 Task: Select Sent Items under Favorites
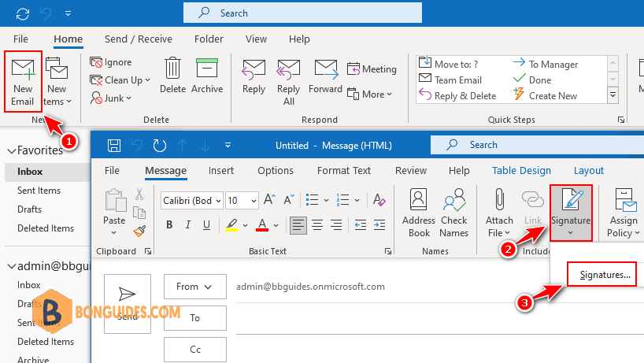[x=39, y=191]
